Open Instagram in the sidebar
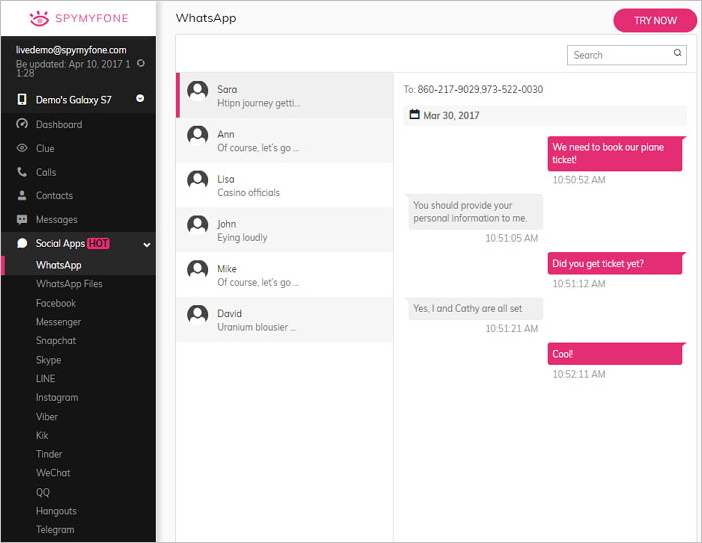Image resolution: width=702 pixels, height=543 pixels. [57, 398]
